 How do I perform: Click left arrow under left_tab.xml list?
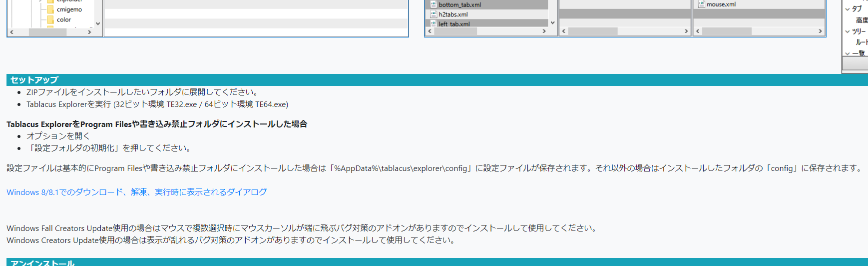point(430,31)
